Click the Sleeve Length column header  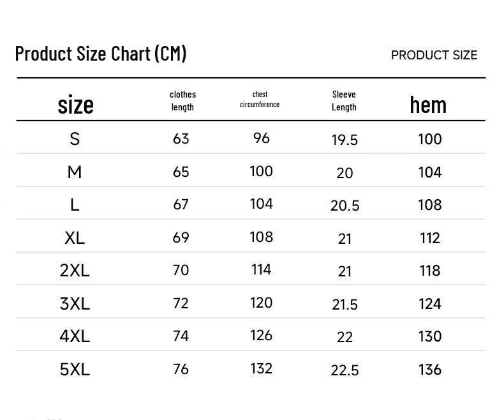(344, 101)
